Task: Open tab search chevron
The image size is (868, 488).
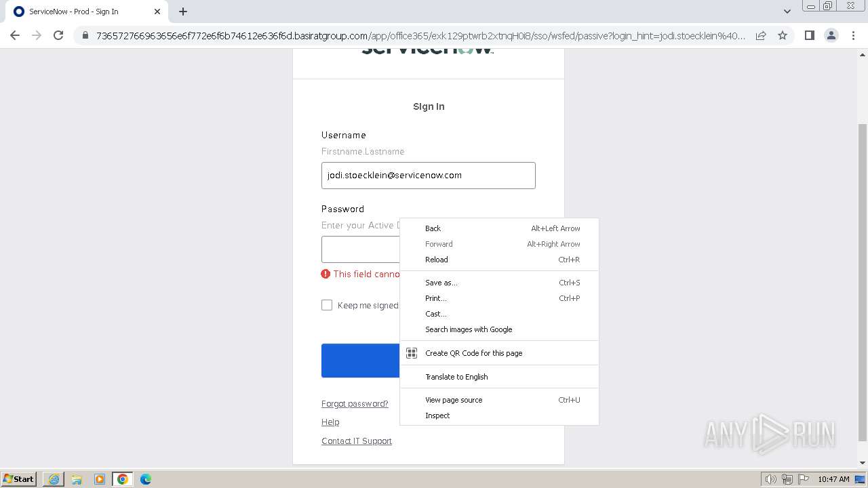Action: 787,12
